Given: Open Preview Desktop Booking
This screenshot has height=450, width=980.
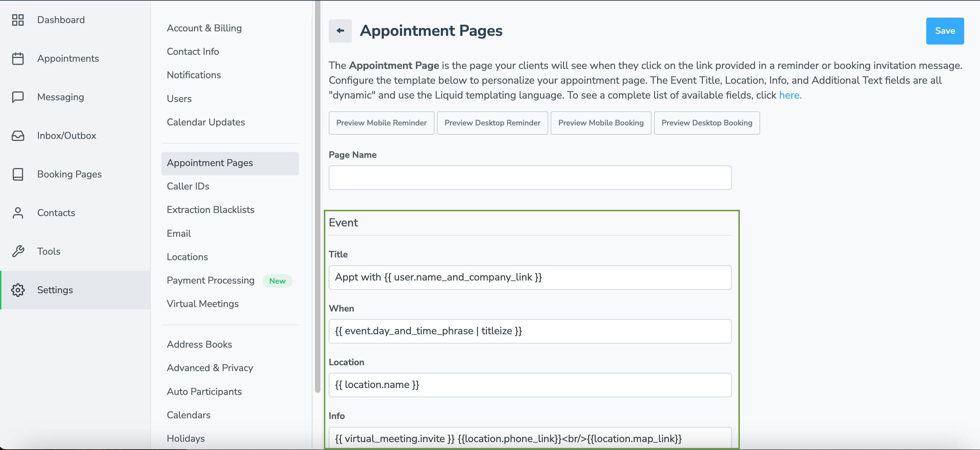Looking at the screenshot, I should (706, 123).
